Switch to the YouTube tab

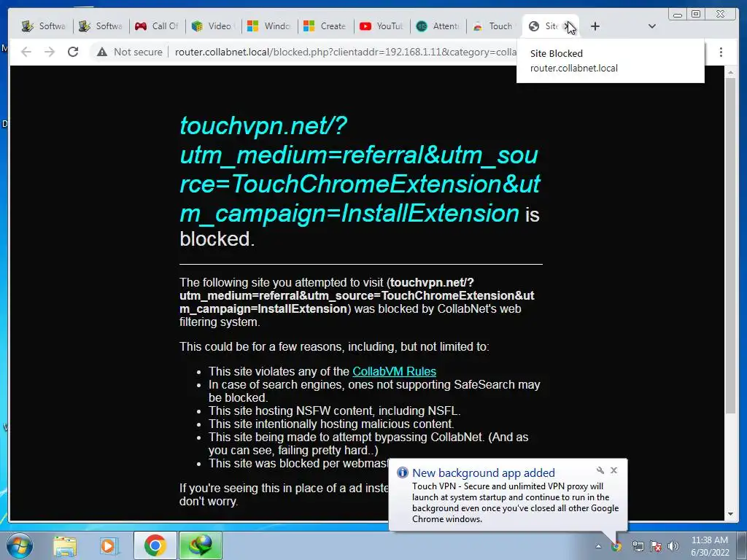point(381,26)
